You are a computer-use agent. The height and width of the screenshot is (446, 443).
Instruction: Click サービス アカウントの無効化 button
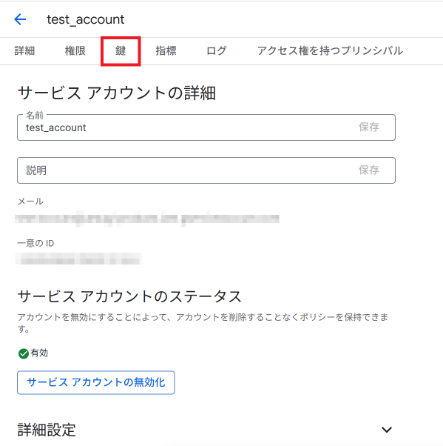(96, 382)
